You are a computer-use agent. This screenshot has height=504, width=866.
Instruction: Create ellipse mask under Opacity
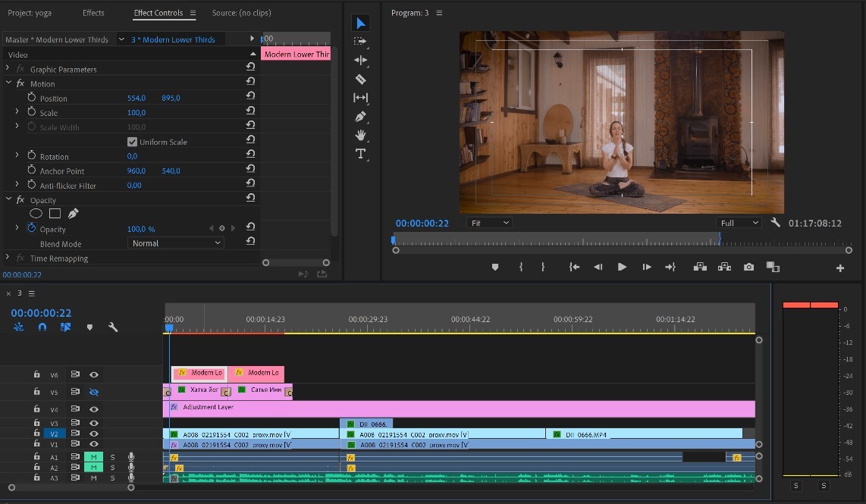(36, 214)
